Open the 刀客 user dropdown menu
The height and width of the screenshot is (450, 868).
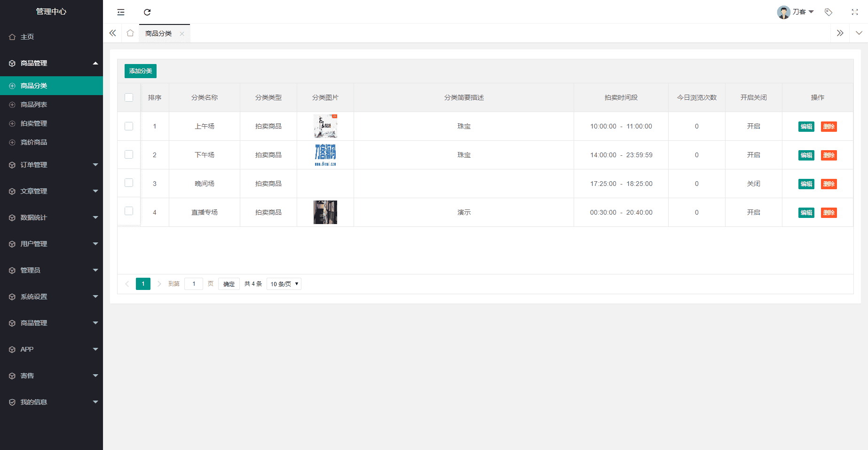(x=796, y=12)
